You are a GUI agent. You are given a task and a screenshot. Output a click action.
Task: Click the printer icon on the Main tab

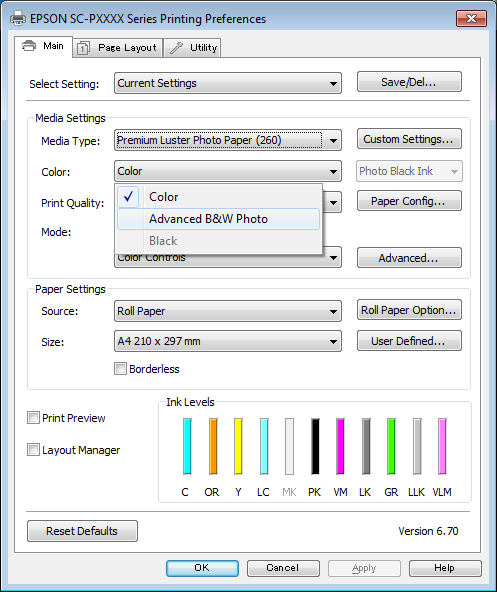[29, 46]
